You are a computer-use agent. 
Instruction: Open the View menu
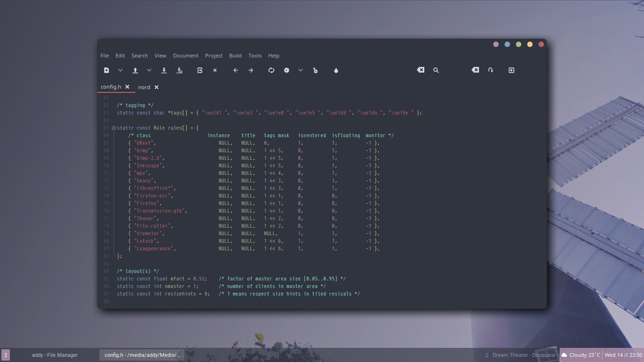tap(160, 56)
